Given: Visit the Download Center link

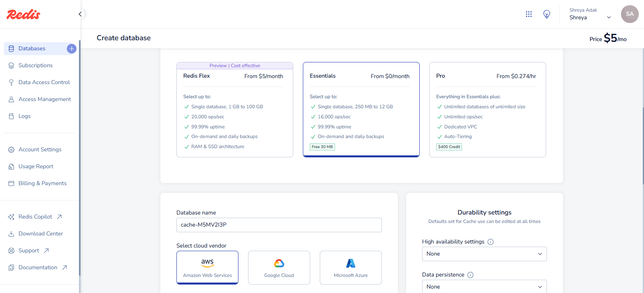Looking at the screenshot, I should [x=41, y=234].
